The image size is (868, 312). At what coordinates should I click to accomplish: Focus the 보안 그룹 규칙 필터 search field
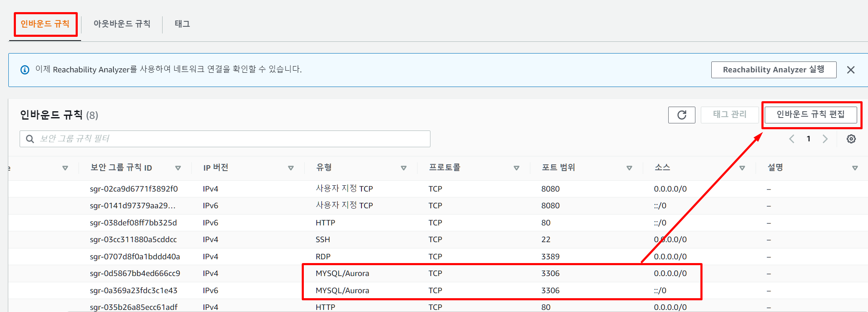[225, 139]
